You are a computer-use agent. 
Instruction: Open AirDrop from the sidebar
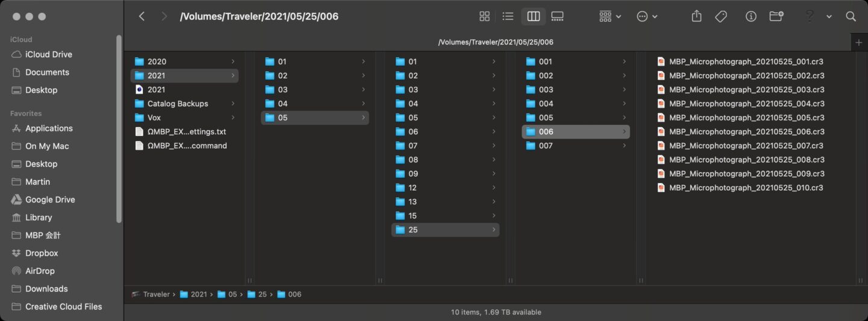coord(41,271)
